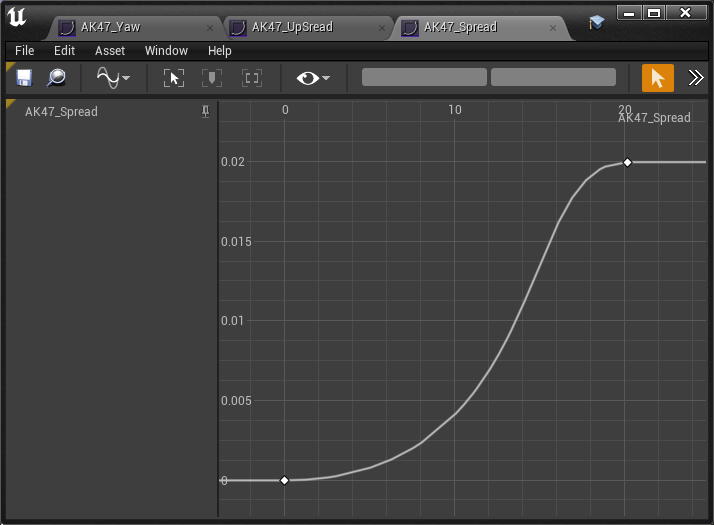Open the Help menu
Screen dimensions: 714x525
click(219, 51)
